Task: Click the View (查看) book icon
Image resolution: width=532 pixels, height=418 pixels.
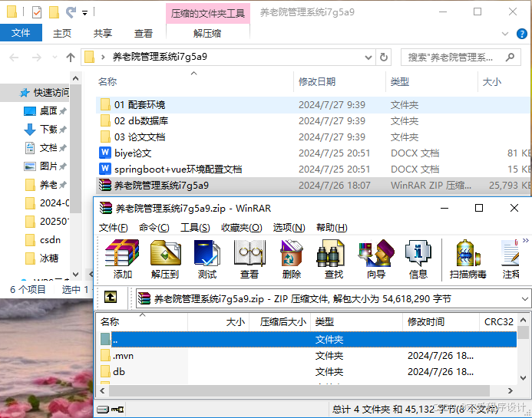Action: pos(249,259)
